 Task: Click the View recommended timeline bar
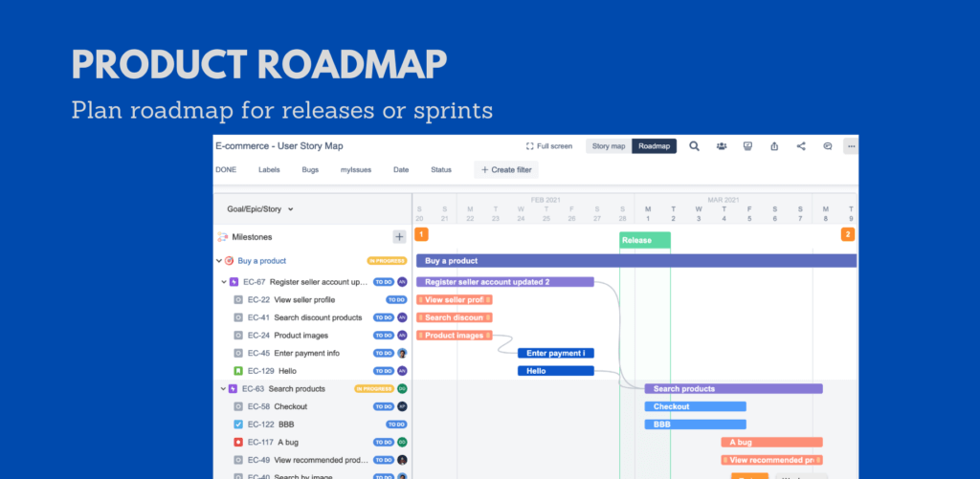pos(772,460)
